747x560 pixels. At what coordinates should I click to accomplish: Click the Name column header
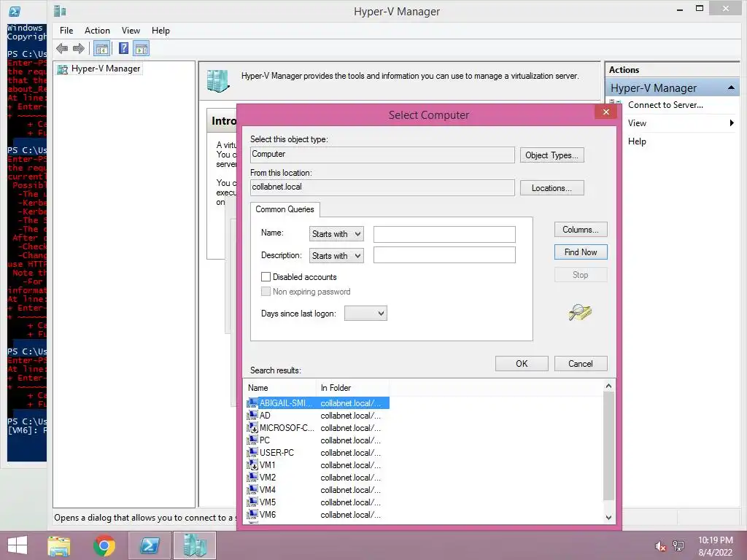click(280, 388)
